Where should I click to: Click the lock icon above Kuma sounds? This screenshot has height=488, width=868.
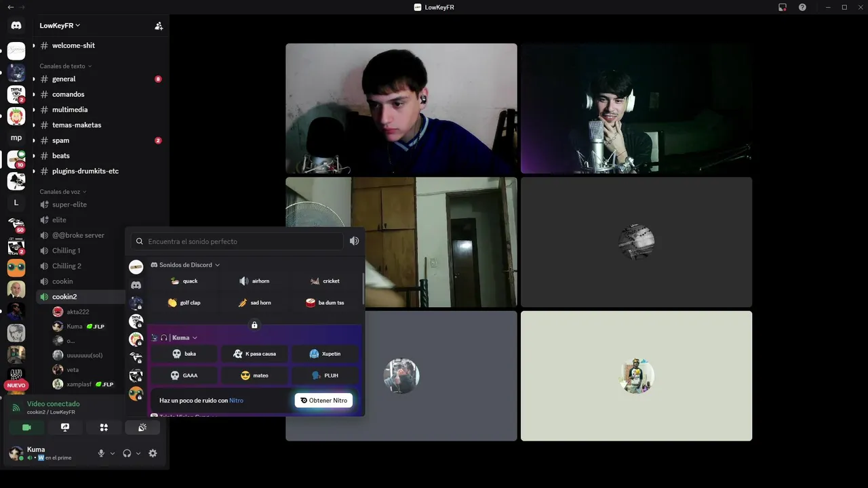pos(254,325)
